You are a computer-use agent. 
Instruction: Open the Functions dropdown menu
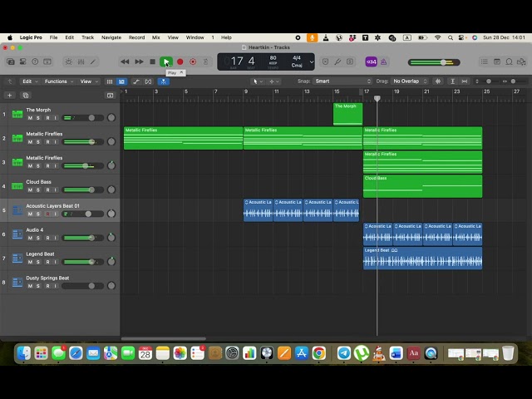(59, 81)
